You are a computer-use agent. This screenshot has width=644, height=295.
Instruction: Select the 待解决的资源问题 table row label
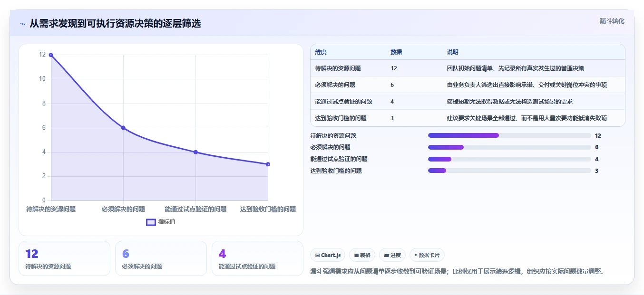tap(338, 68)
